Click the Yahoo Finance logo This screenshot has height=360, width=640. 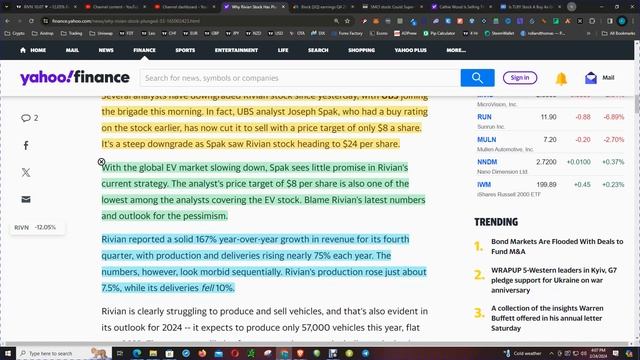[x=75, y=78]
